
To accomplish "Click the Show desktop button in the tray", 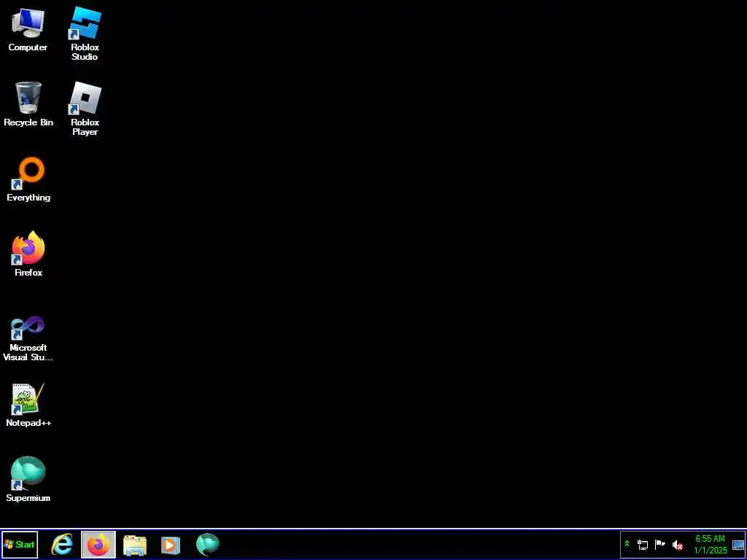I will point(738,545).
